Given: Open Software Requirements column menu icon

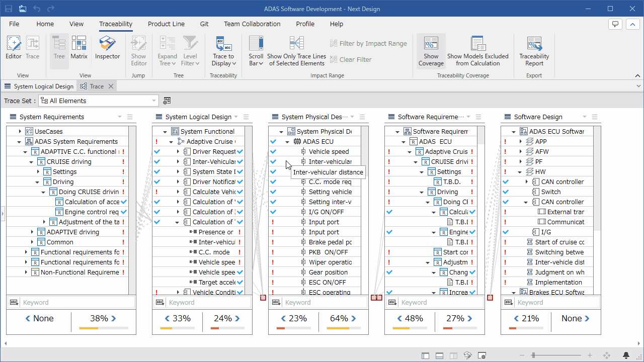Looking at the screenshot, I should click(x=478, y=117).
